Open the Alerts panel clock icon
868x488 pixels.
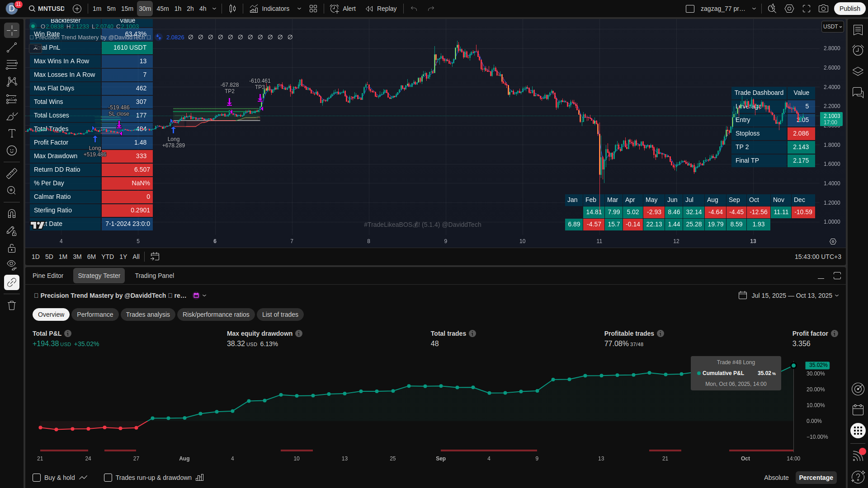coord(858,50)
